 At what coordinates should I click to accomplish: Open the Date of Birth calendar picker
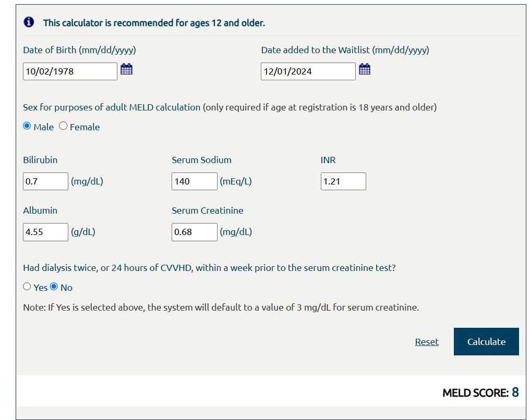click(126, 69)
